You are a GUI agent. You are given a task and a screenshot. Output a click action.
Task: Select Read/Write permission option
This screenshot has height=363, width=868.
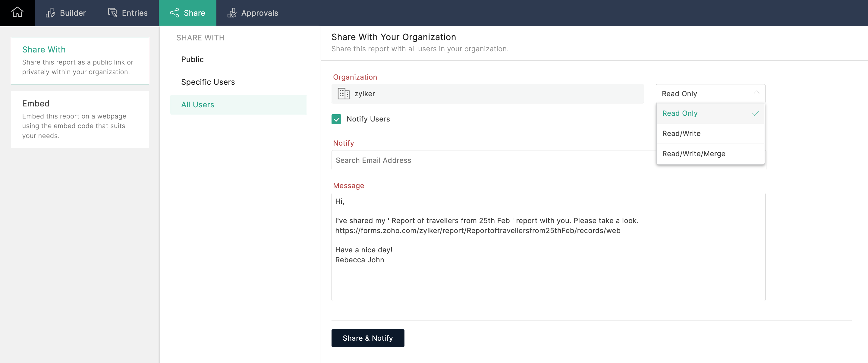[681, 134]
